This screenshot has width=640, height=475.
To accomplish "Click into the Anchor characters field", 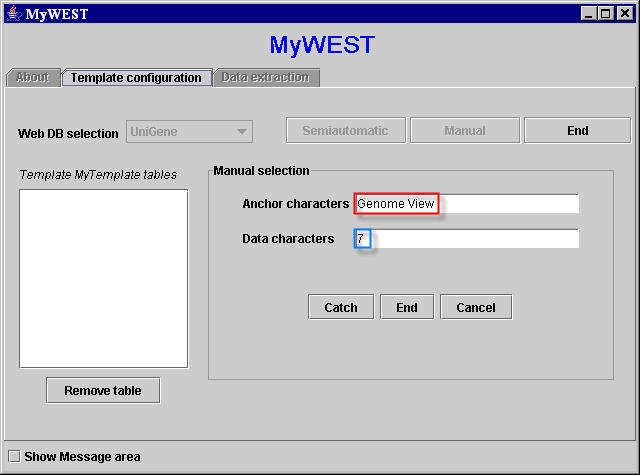I will [466, 204].
